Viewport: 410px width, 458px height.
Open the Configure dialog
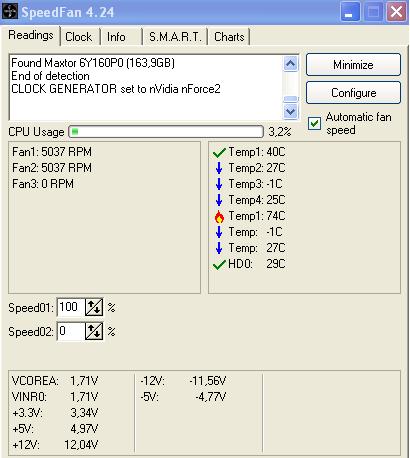[x=353, y=93]
